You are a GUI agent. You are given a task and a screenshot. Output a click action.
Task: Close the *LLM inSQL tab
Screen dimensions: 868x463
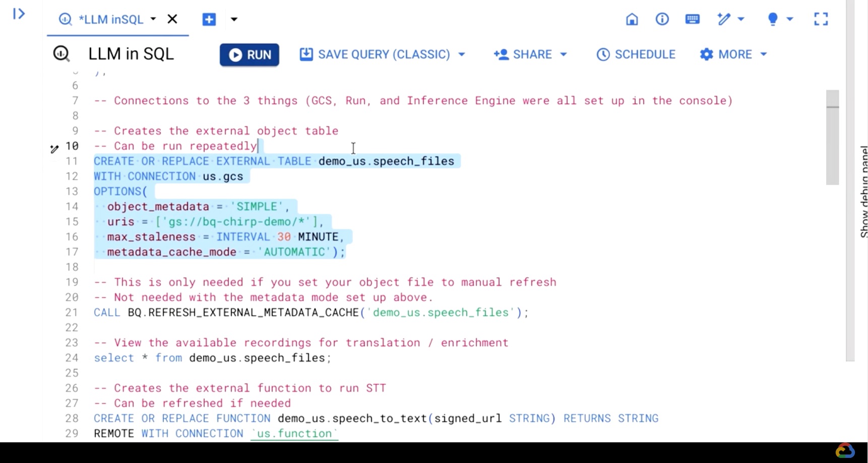tap(172, 19)
